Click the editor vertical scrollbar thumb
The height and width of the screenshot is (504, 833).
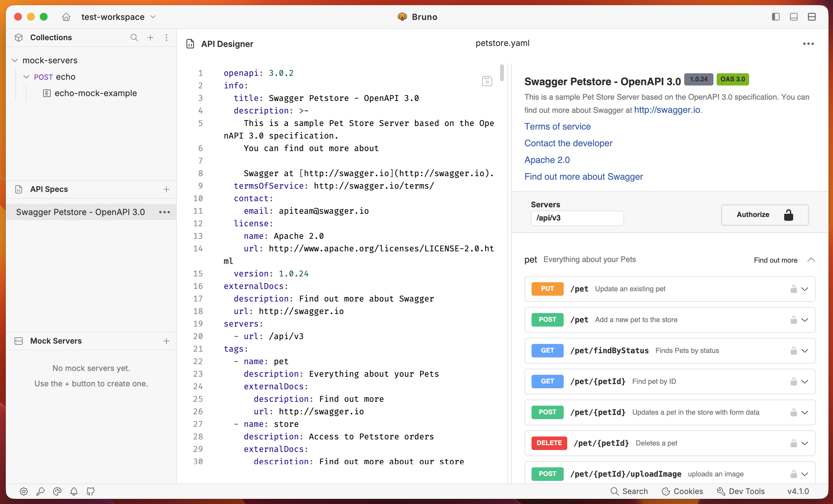click(502, 73)
